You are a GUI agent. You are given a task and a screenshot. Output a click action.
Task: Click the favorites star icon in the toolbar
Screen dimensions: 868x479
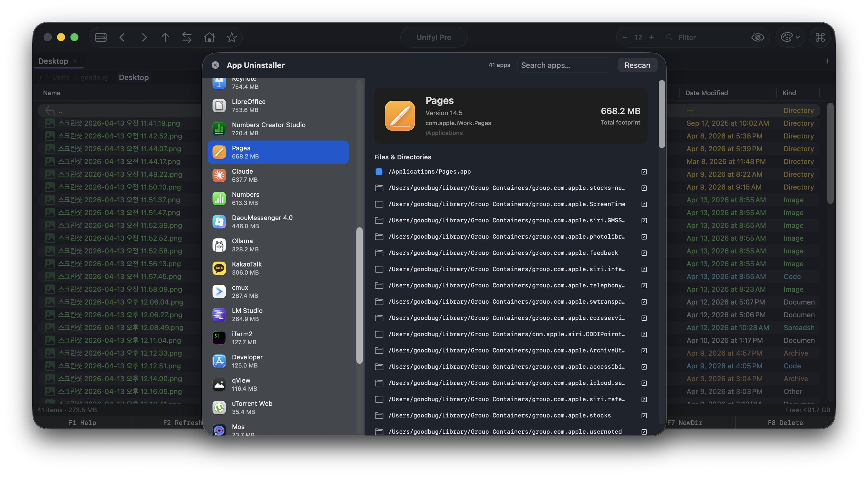(x=231, y=37)
